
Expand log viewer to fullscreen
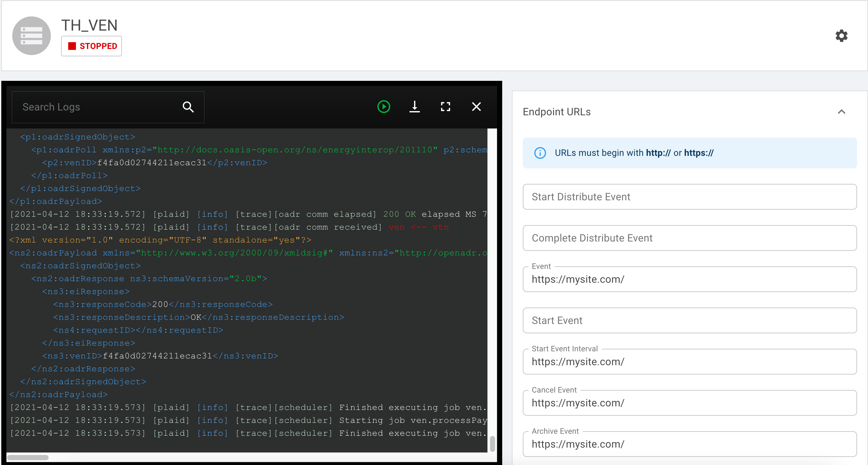[x=446, y=107]
